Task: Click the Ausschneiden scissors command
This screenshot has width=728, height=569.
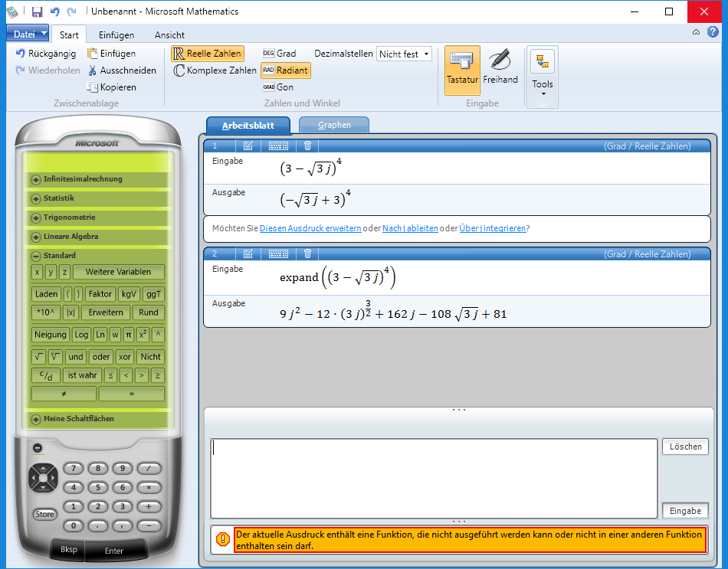Action: [x=122, y=70]
